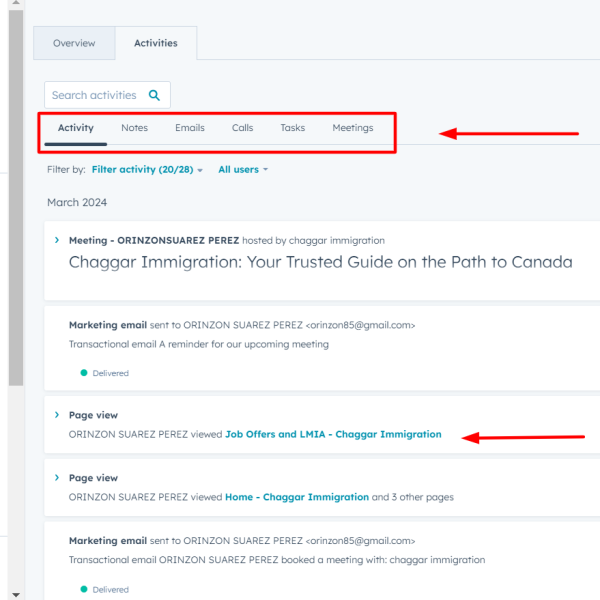Screen dimensions: 600x600
Task: Switch to the Overview tab
Action: pos(74,43)
